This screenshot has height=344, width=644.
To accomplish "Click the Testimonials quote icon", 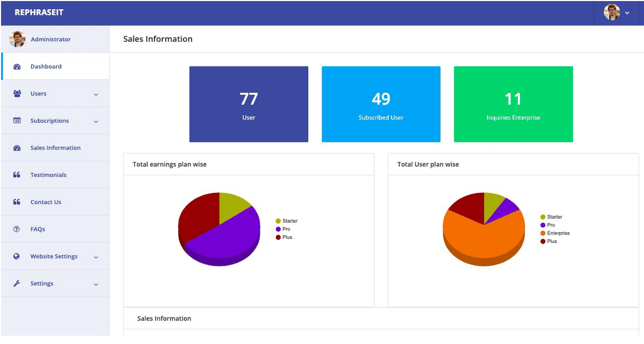I will tap(17, 175).
